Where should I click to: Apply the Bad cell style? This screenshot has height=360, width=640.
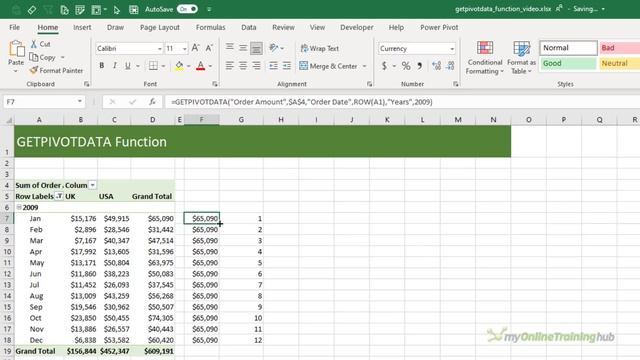point(620,48)
